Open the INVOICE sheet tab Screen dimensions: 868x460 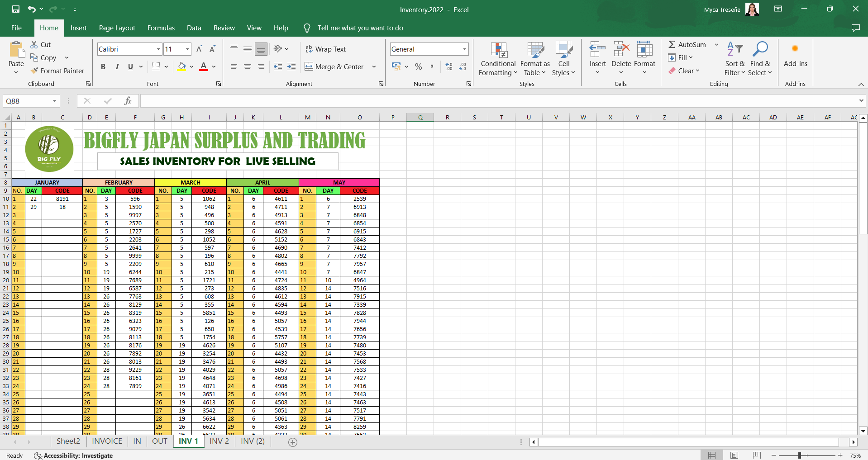click(107, 441)
